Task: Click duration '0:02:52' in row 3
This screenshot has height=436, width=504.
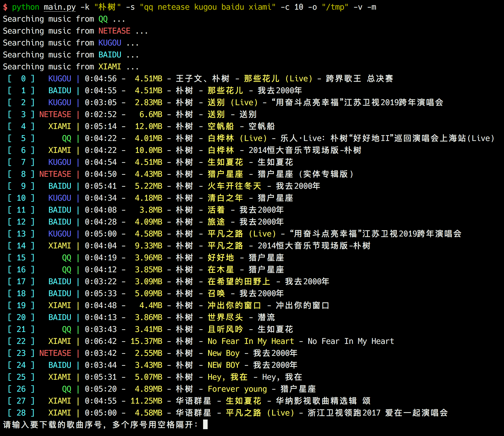Action: click(x=101, y=114)
